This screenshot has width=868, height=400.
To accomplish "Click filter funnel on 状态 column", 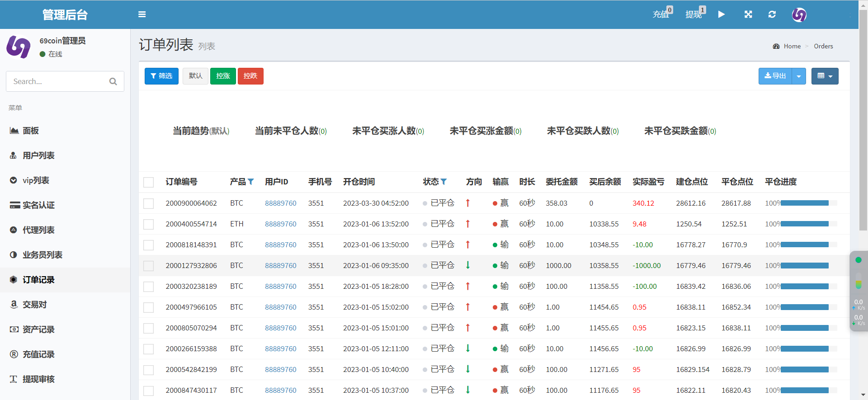I will click(x=443, y=182).
